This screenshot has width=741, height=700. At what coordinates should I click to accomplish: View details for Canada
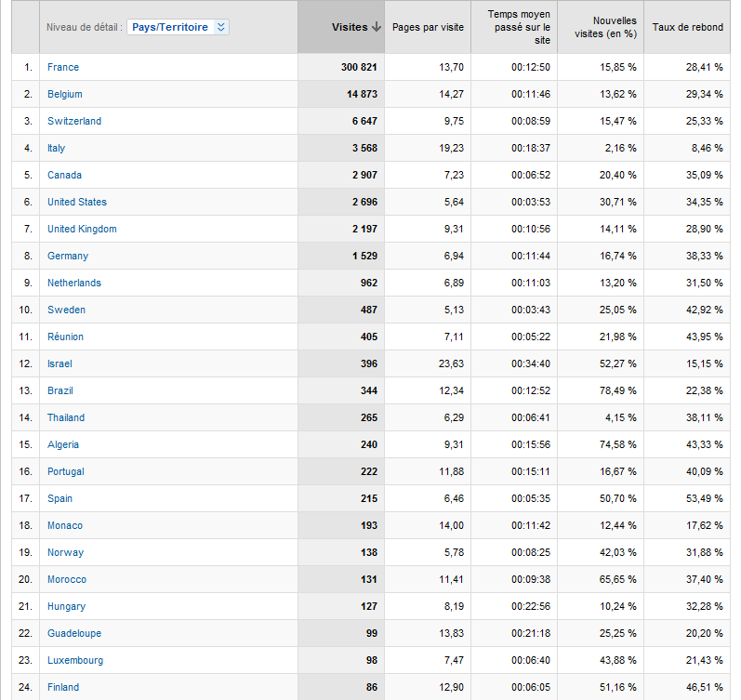[x=64, y=175]
